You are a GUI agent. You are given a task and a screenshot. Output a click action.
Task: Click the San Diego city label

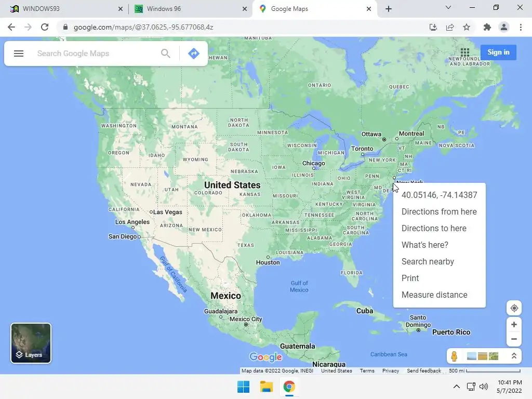[x=123, y=236]
